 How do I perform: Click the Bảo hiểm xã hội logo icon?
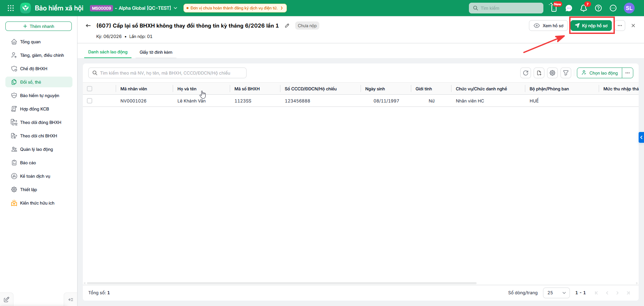pos(25,8)
